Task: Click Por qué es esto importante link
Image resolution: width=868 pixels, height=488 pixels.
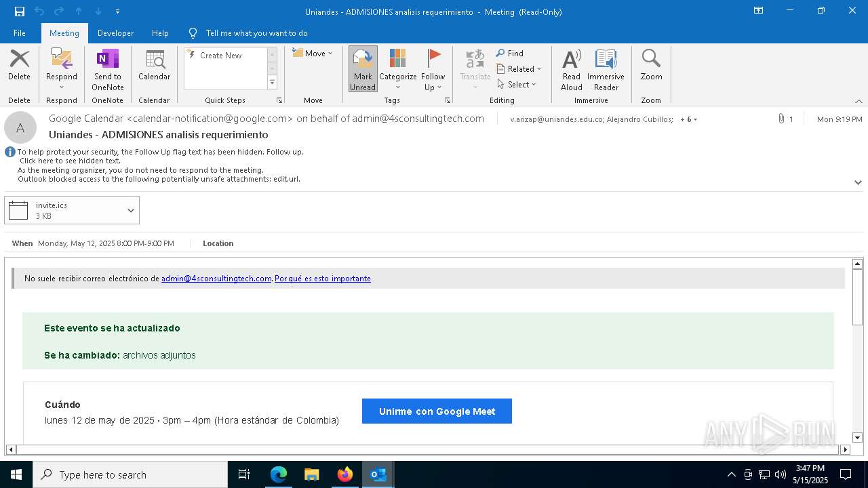Action: tap(323, 279)
